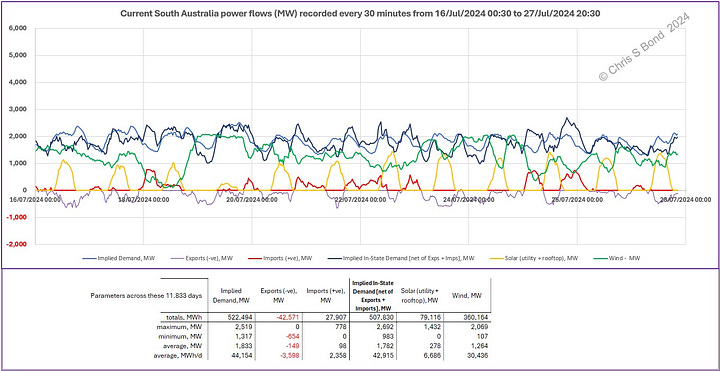Viewport: 720px width, 371px height.
Task: Click the 6,000 y-axis label
Action: coord(17,28)
